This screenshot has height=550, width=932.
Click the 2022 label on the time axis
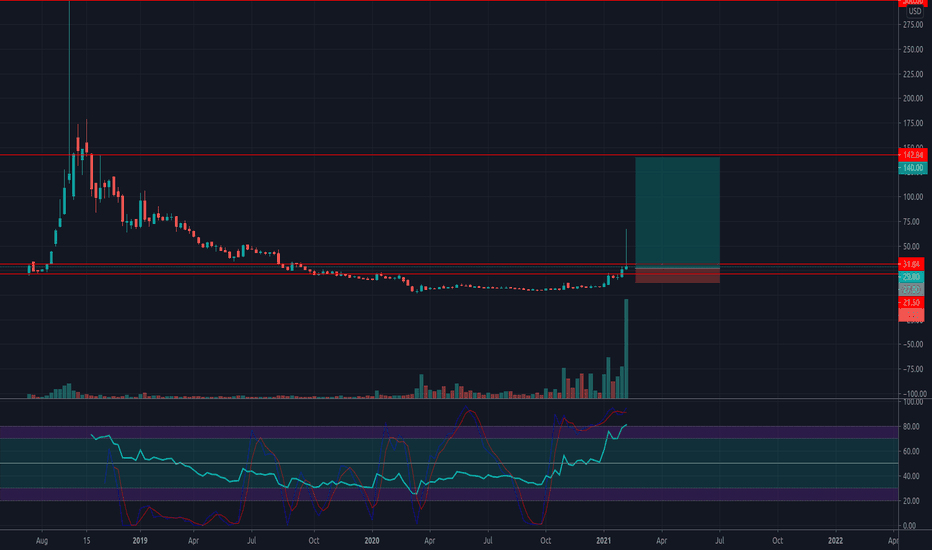(x=836, y=540)
